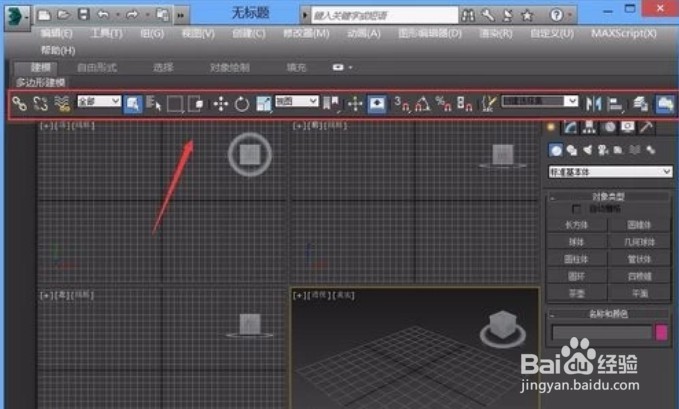Open the 全部 selection filter dropdown

coord(99,101)
